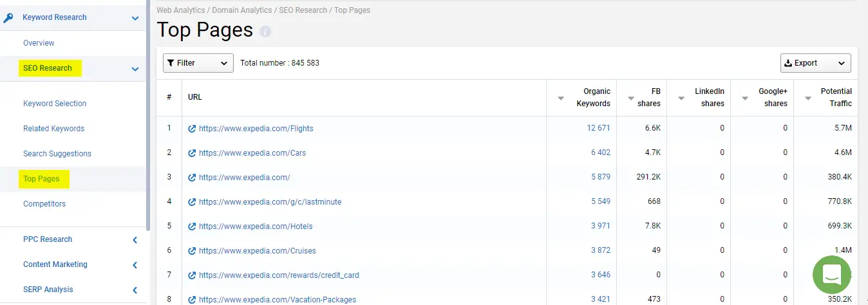Open the https://www.expedia.com/Cars link
Viewport: 868px width, 305px height.
[252, 153]
